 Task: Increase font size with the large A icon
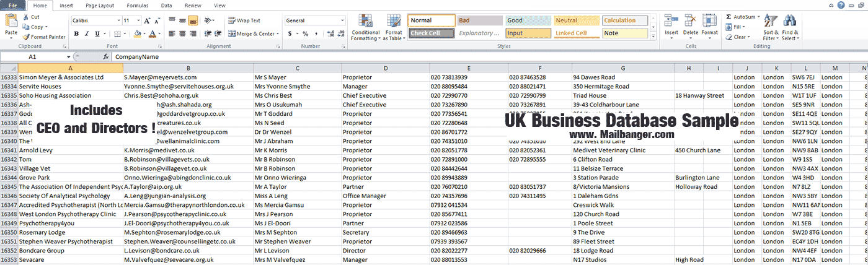tap(148, 20)
